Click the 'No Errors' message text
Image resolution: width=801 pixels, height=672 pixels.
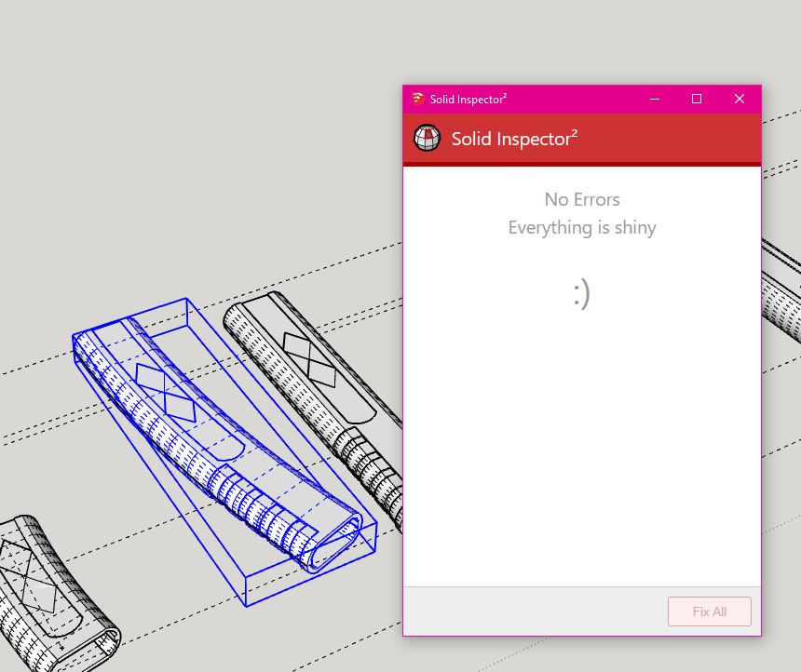[582, 200]
